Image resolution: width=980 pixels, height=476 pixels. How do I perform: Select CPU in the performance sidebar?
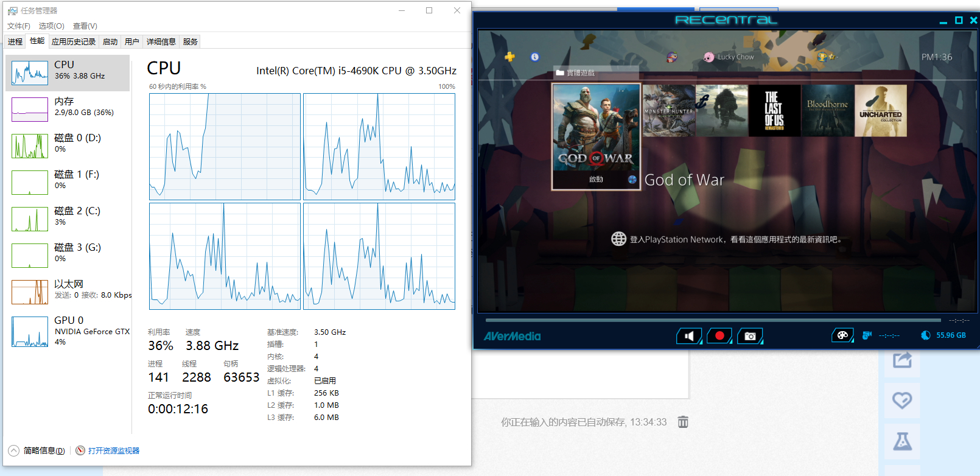click(x=68, y=73)
